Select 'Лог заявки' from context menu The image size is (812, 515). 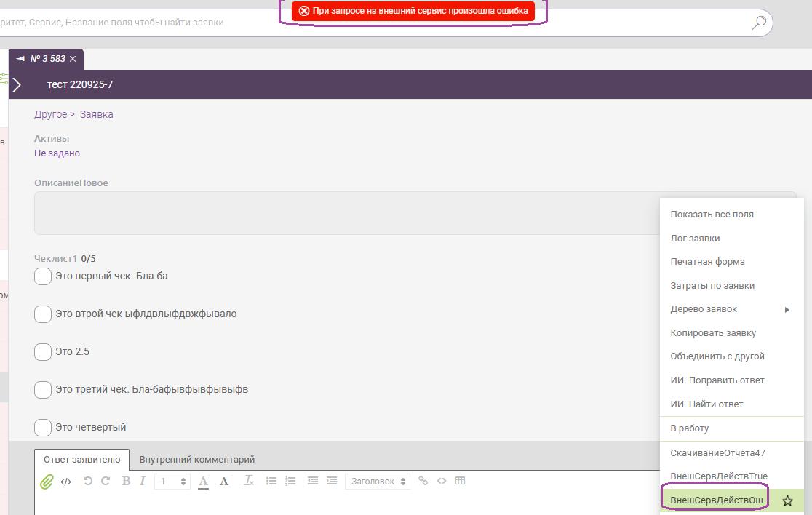pyautogui.click(x=695, y=239)
